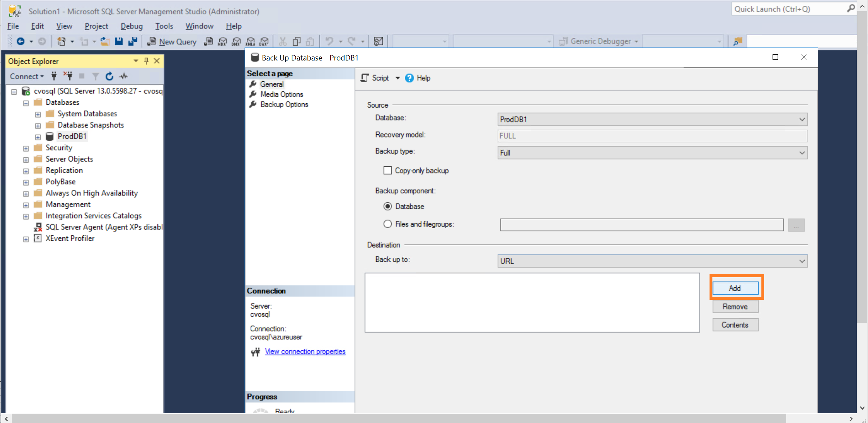
Task: Click the Add destination button
Action: click(735, 288)
